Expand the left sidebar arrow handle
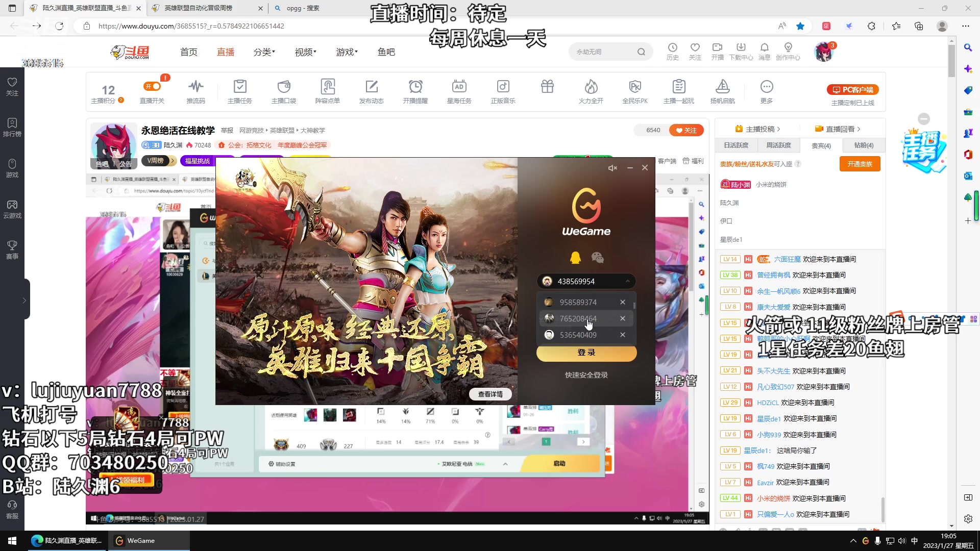This screenshot has width=980, height=551. (x=24, y=300)
